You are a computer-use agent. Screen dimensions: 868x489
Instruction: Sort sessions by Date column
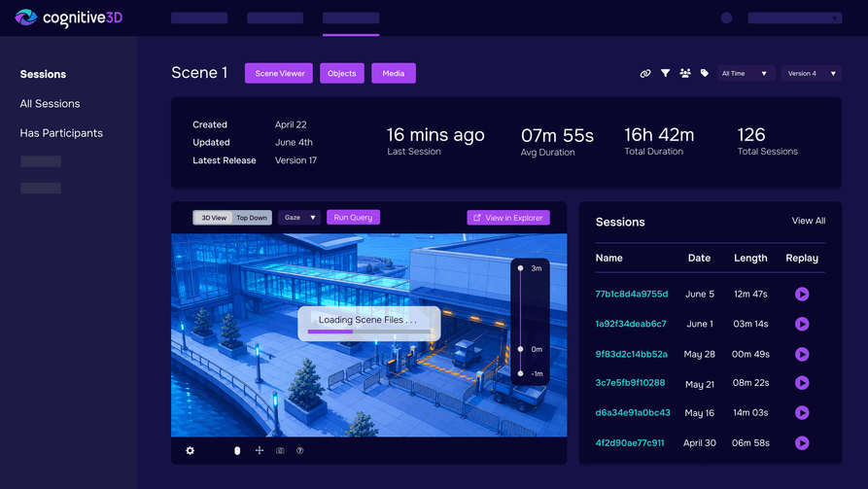[699, 258]
